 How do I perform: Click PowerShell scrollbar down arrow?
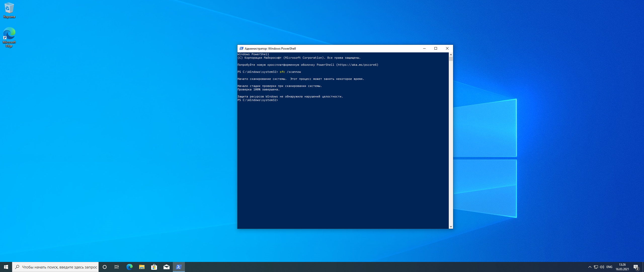click(x=451, y=227)
